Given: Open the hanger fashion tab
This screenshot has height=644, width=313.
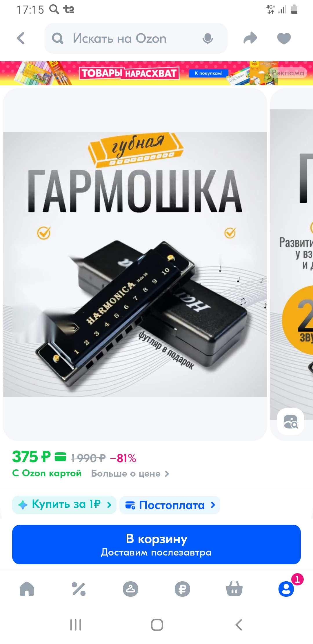Looking at the screenshot, I should (130, 589).
